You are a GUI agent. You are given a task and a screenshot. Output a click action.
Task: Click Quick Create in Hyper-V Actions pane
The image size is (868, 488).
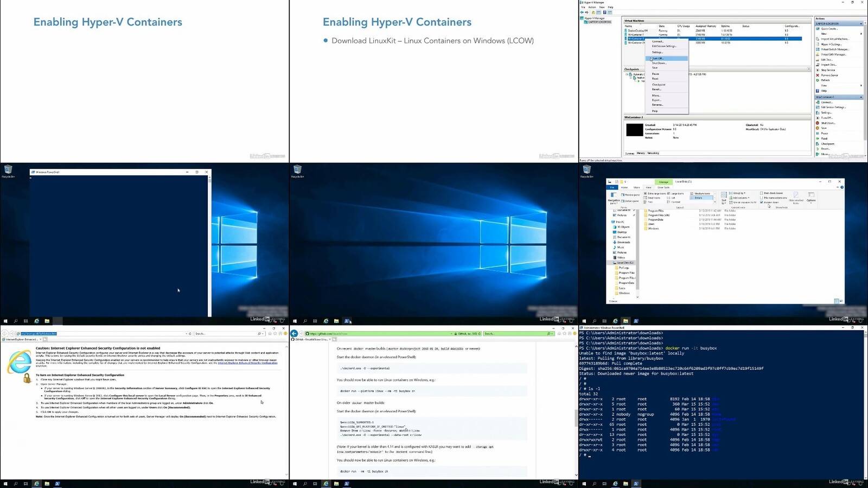click(829, 29)
